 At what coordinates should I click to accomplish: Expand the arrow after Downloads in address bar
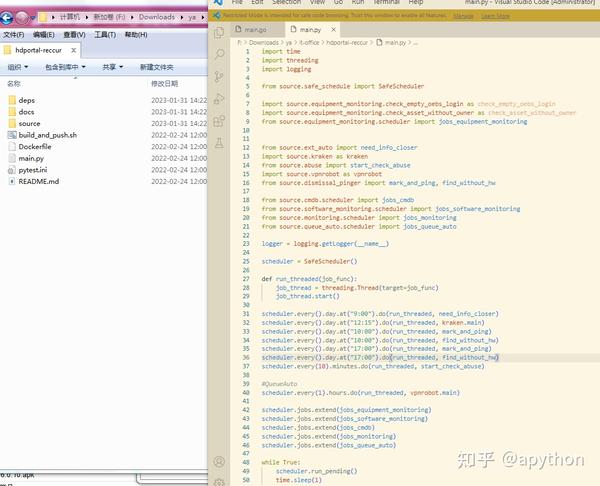pos(182,17)
